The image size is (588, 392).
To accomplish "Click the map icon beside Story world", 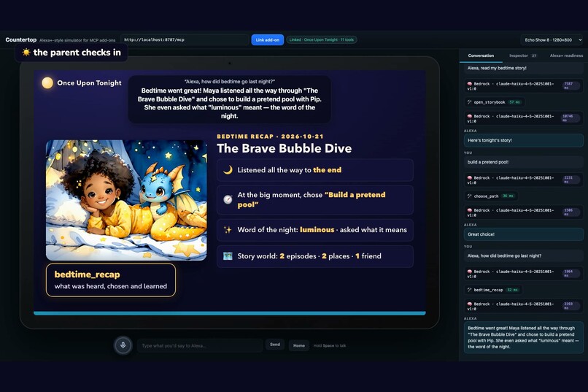I will (x=228, y=255).
